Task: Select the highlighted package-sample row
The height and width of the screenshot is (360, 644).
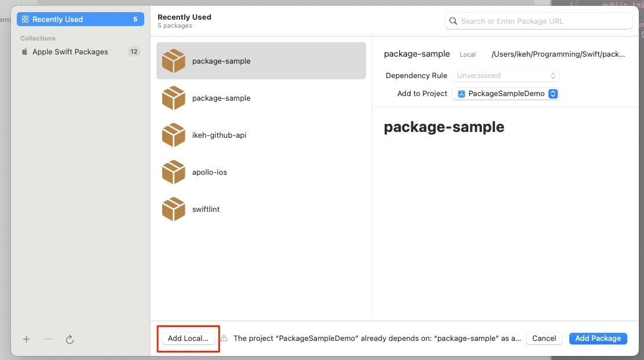Action: 261,61
